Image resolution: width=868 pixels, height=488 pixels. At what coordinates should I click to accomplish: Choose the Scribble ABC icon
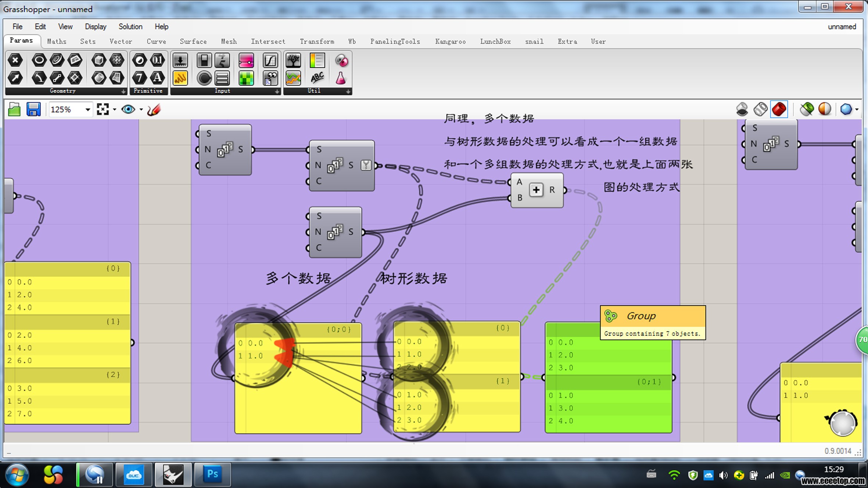point(317,78)
